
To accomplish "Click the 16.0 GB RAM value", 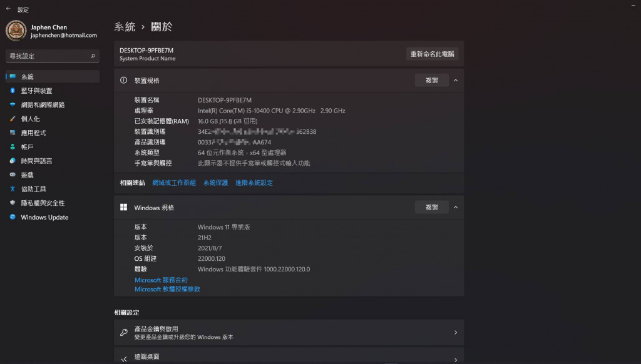I will click(x=228, y=121).
